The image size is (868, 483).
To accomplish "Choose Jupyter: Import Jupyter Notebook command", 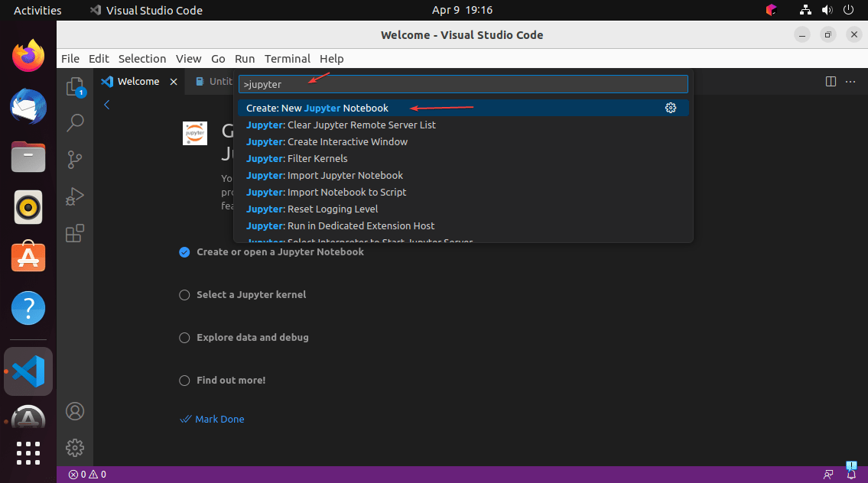I will click(463, 175).
